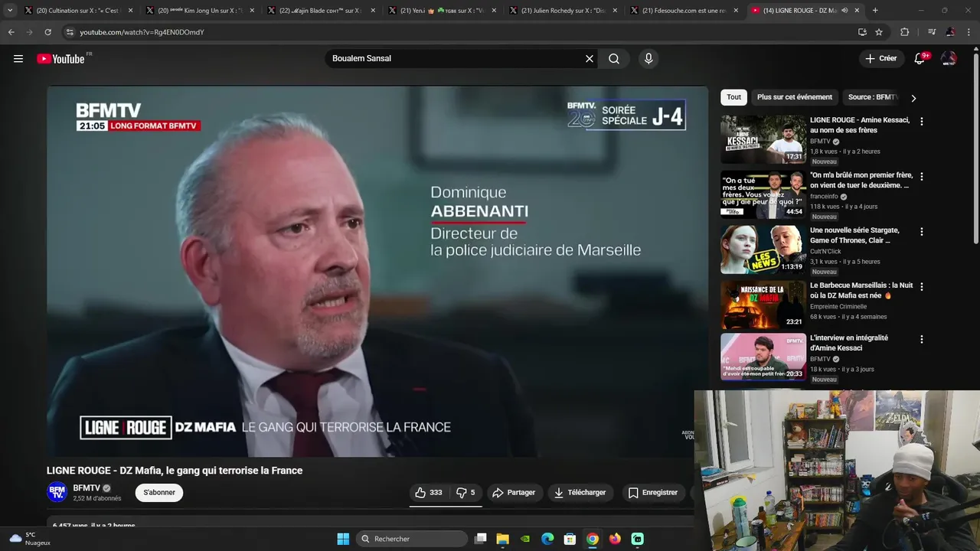Open Task View on the taskbar
Image resolution: width=980 pixels, height=551 pixels.
(481, 539)
